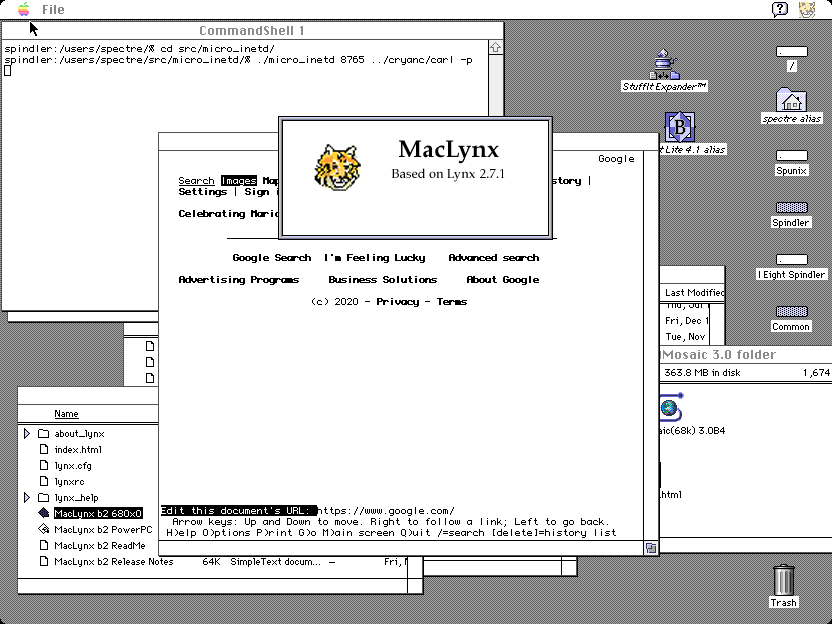832x624 pixels.
Task: Select the Common volume icon
Action: (792, 311)
